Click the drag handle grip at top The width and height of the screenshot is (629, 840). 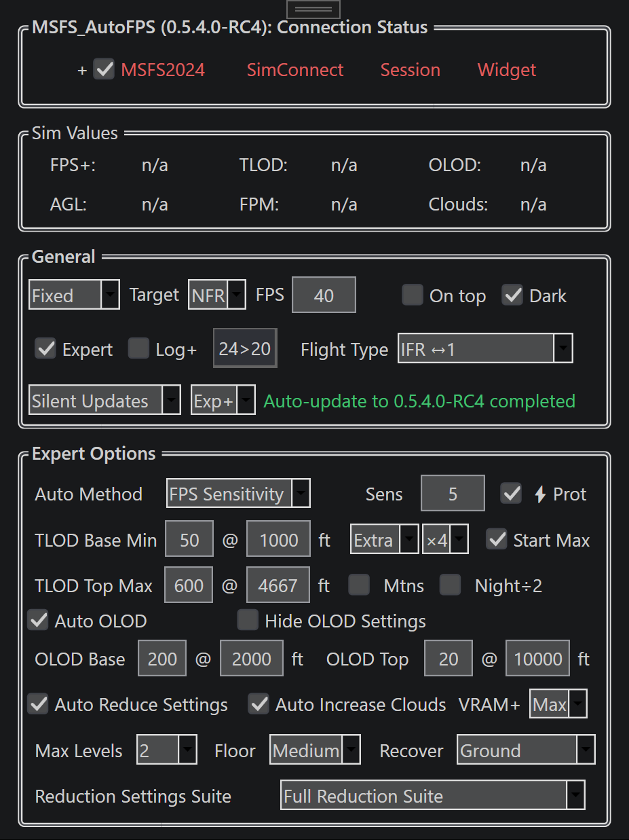[x=313, y=10]
